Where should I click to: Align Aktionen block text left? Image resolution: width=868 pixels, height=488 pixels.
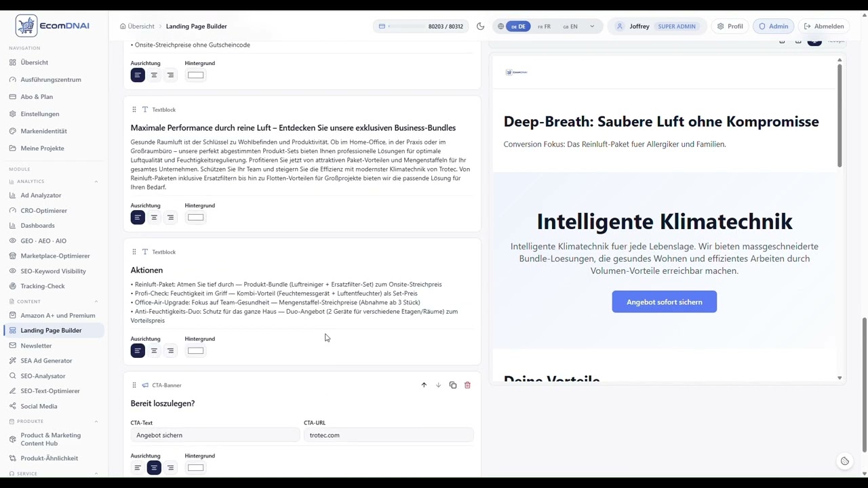138,350
